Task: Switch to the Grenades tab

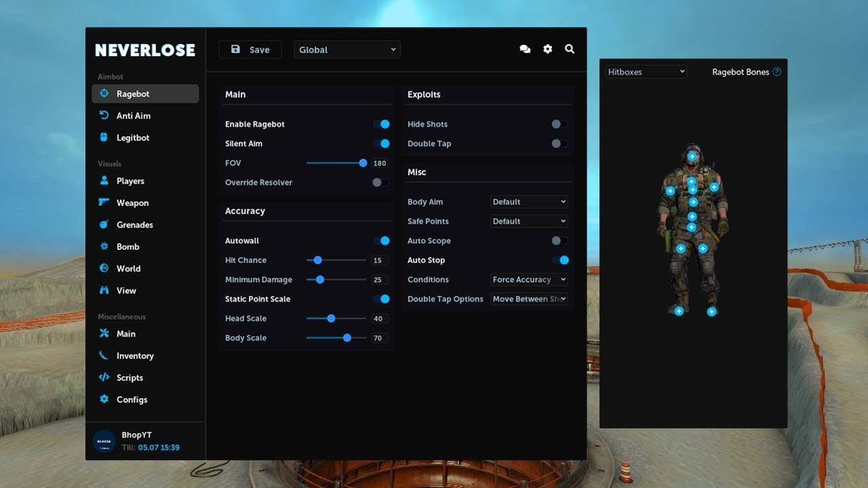Action: click(x=145, y=224)
